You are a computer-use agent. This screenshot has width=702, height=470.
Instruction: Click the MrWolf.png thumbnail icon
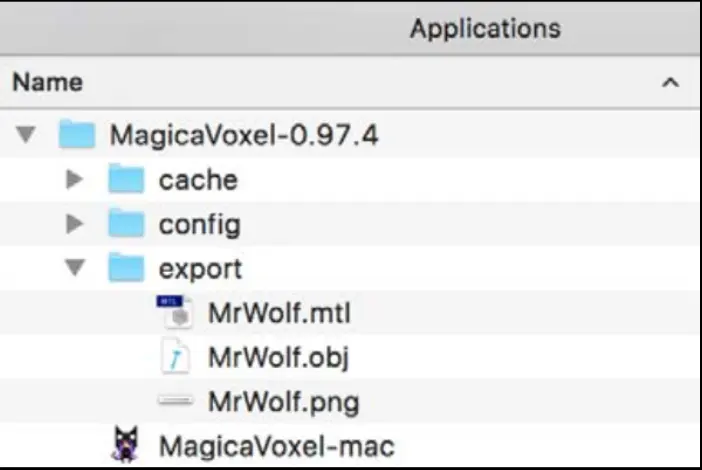point(175,402)
